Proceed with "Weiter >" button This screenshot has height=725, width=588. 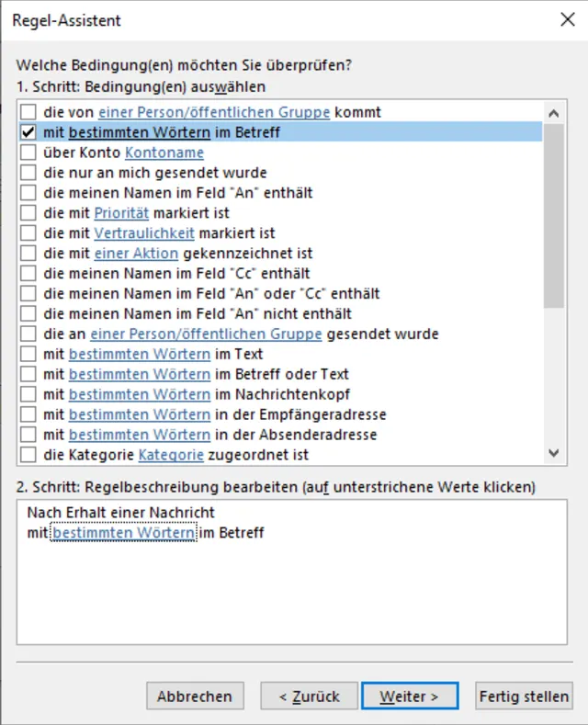(x=408, y=697)
